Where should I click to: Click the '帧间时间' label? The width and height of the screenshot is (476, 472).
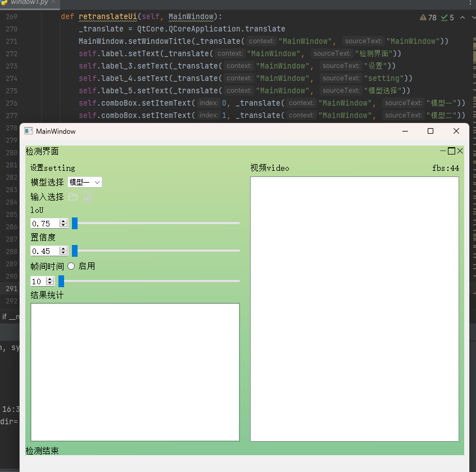[x=47, y=266]
